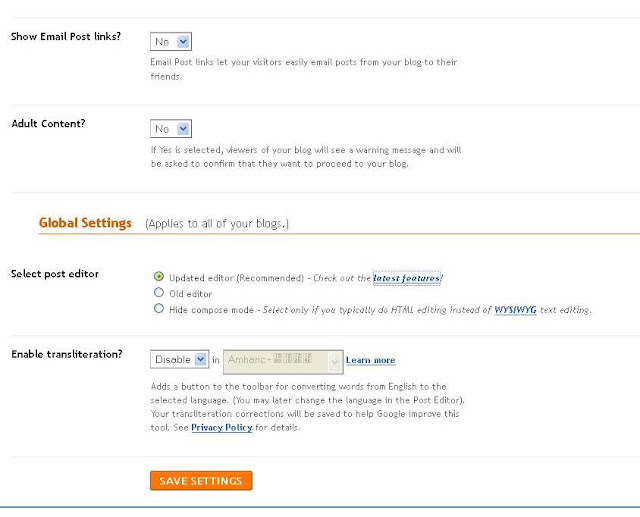Click the Old editor option label
Viewport: 640px width, 517px height.
pos(191,294)
